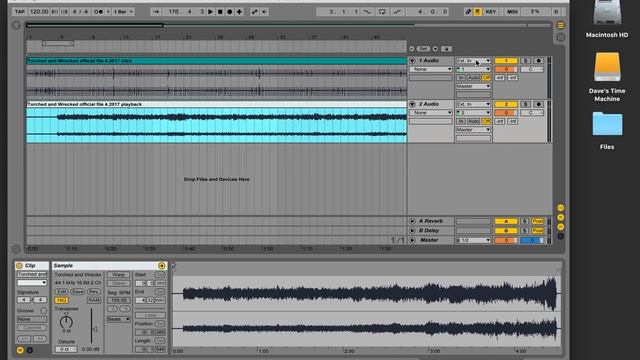This screenshot has width=640, height=360.
Task: Toggle the A Reverb Post button
Action: pyautogui.click(x=538, y=221)
